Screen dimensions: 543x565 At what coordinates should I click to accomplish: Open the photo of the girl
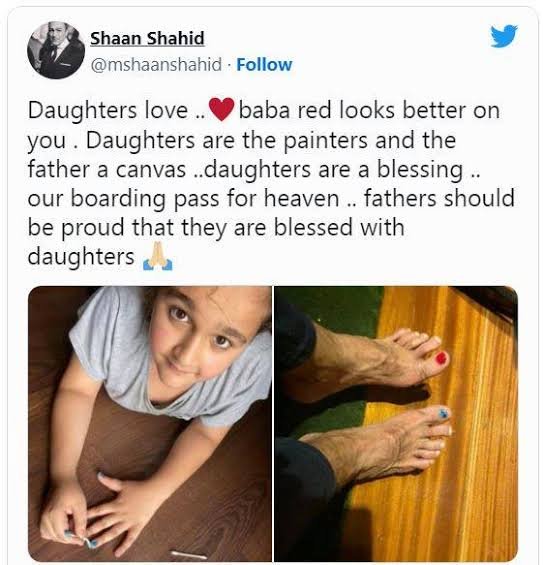click(150, 423)
